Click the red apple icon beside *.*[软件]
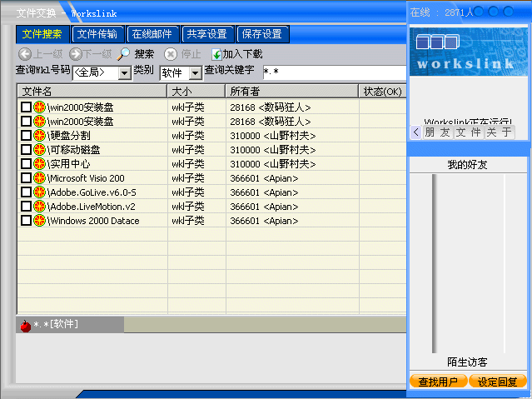The width and height of the screenshot is (532, 399). [x=26, y=326]
